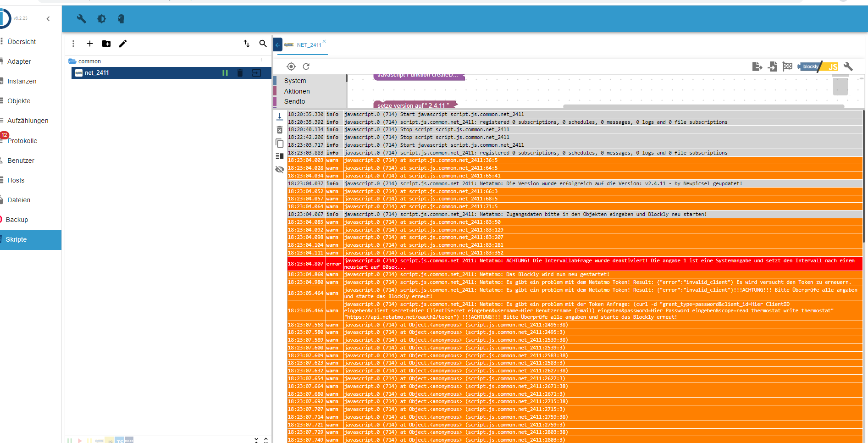Screen dimensions: 868x443
Task: Collapse the common folder
Action: pos(72,61)
